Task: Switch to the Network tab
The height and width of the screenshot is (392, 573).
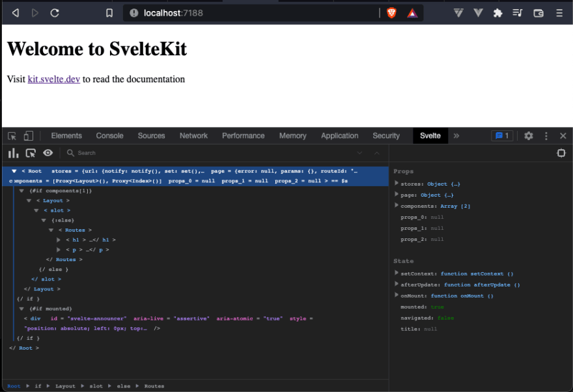Action: [x=193, y=136]
